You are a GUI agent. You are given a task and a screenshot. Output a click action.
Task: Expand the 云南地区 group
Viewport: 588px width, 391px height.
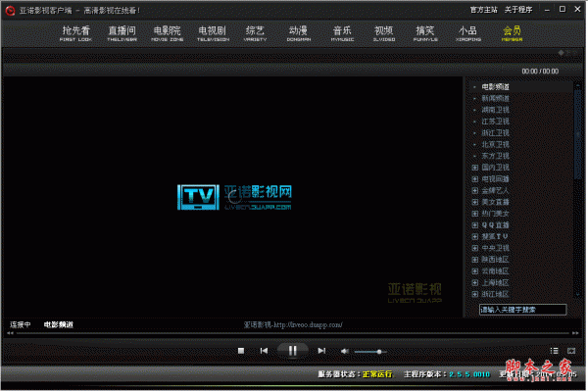pyautogui.click(x=474, y=271)
